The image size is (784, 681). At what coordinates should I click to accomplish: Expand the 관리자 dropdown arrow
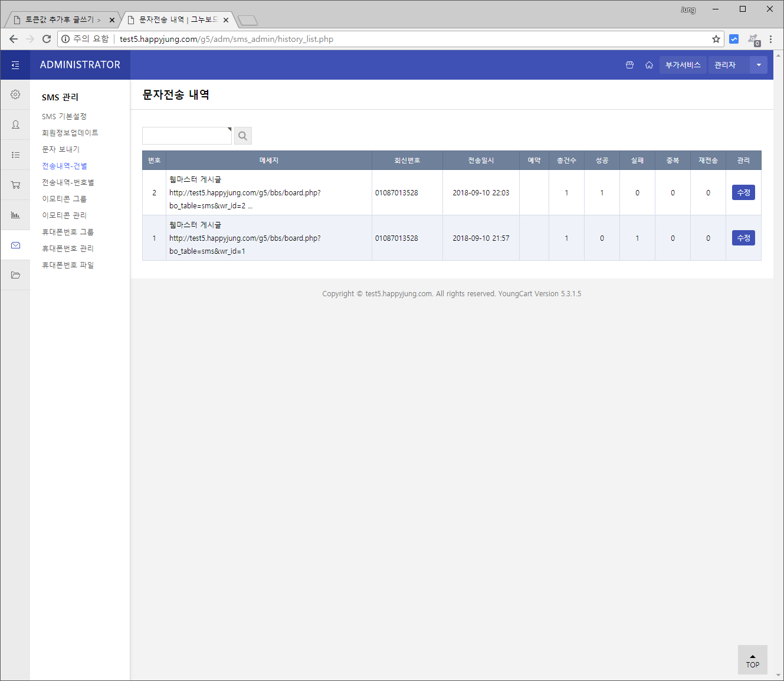click(x=758, y=65)
